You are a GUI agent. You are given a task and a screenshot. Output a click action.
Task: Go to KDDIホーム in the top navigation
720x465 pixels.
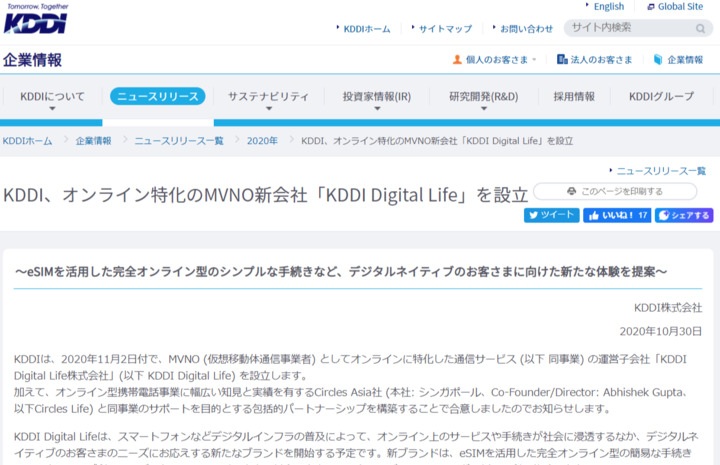(x=367, y=29)
